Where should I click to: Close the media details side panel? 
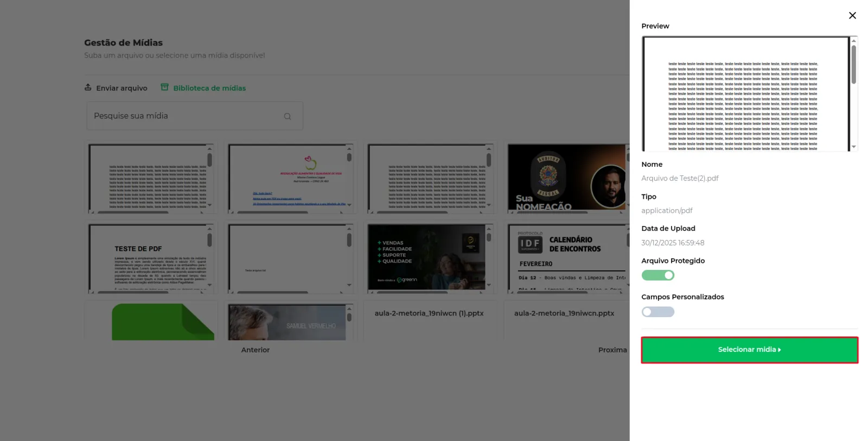(x=852, y=16)
